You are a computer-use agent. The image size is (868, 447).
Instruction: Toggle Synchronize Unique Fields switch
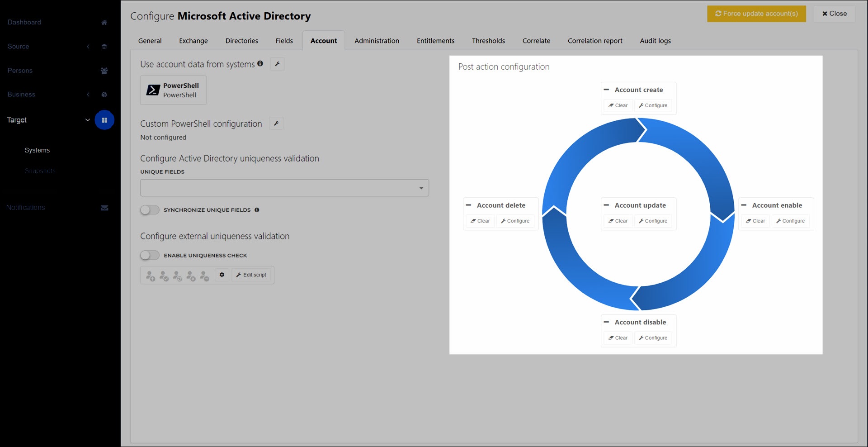click(150, 210)
